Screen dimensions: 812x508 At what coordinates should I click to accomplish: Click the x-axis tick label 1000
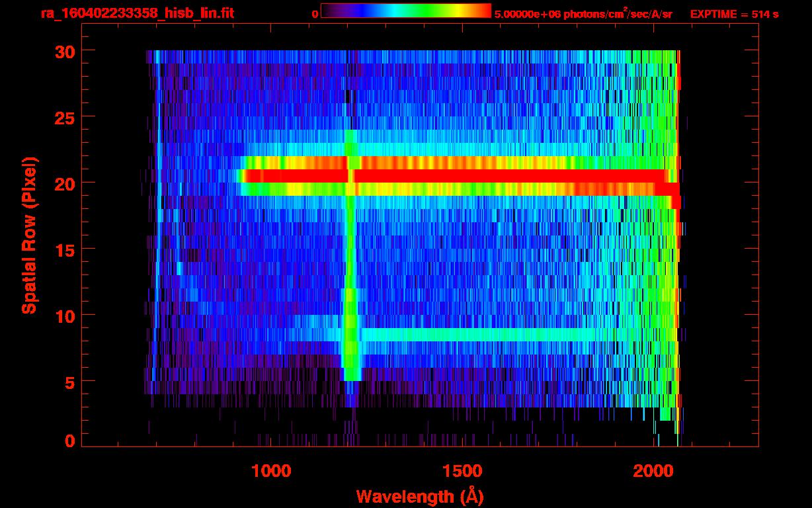tap(271, 470)
